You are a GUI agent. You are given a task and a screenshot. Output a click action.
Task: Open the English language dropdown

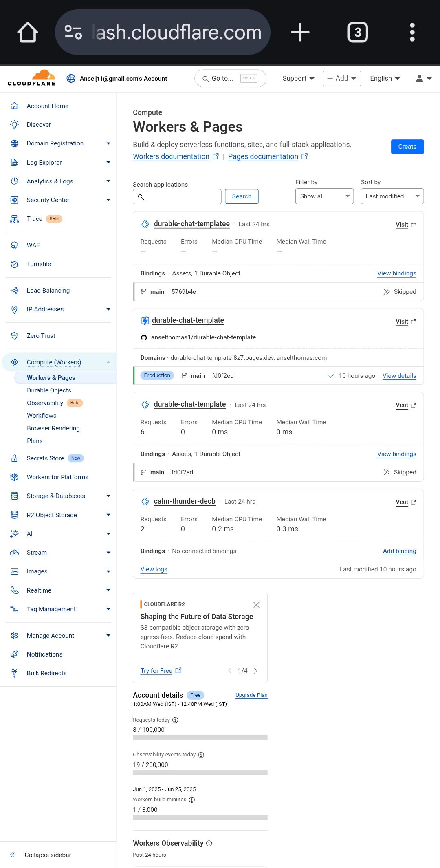coord(385,78)
